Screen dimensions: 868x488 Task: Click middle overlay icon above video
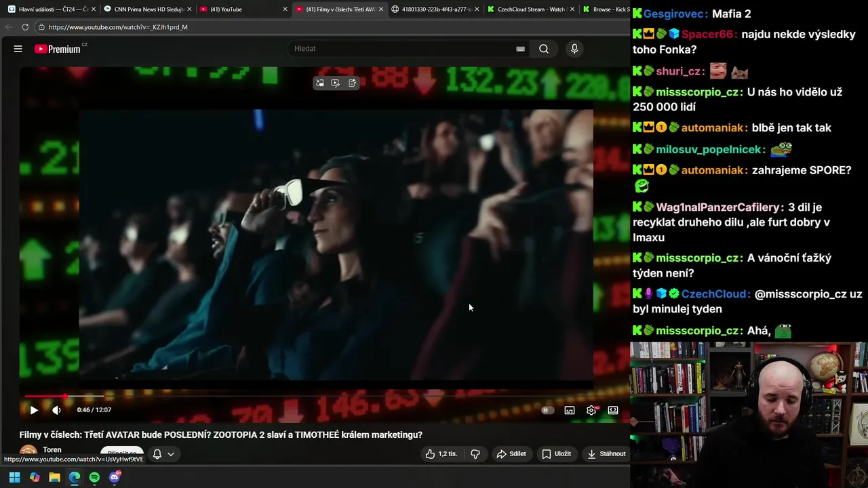[336, 83]
